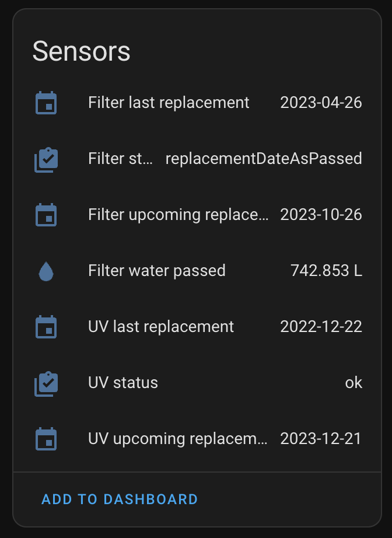Select the clipboard-check icon for Filter status
Viewport: 392px width, 538px height.
(x=46, y=158)
